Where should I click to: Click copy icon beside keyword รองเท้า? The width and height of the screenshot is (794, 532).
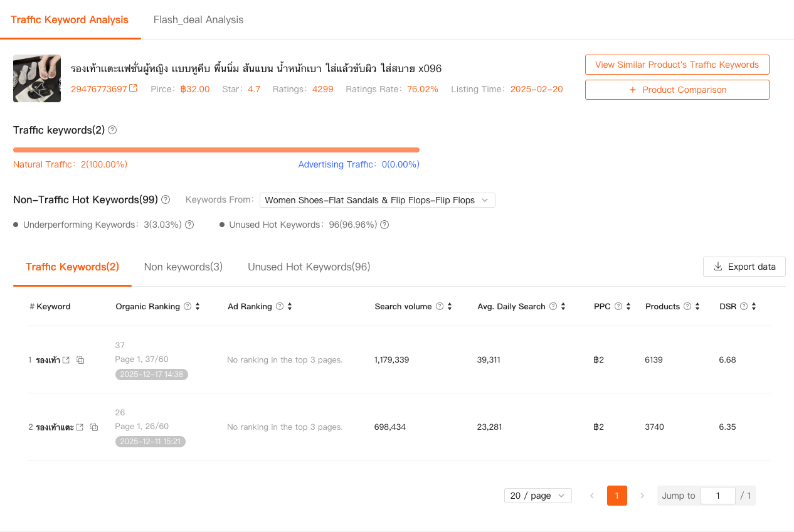pos(80,360)
